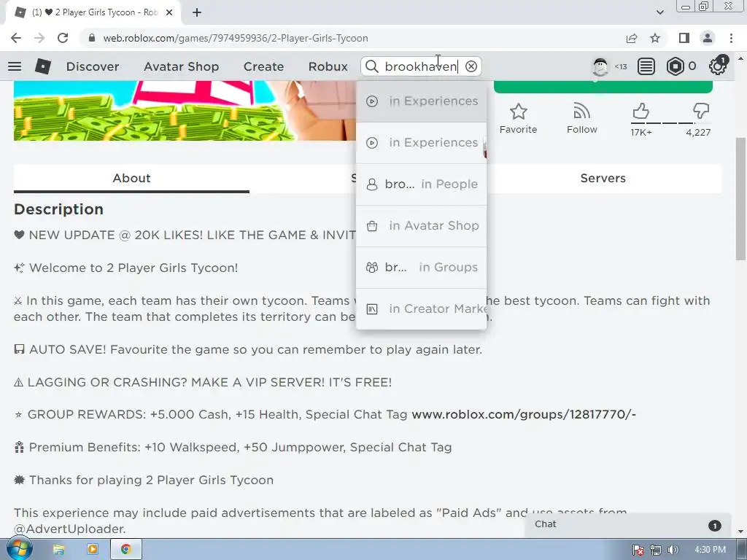Click the Chrome taskbar icon
This screenshot has height=560, width=747.
tap(125, 549)
